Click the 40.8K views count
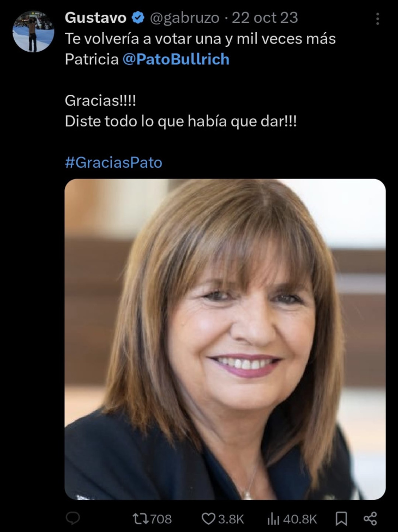The image size is (398, 532). point(299,519)
